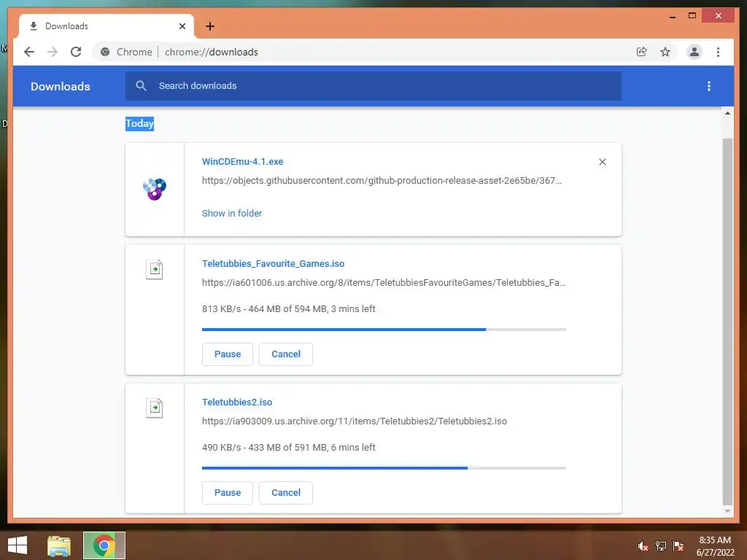Select the Downloads browser tab
The image size is (747, 560).
[106, 26]
